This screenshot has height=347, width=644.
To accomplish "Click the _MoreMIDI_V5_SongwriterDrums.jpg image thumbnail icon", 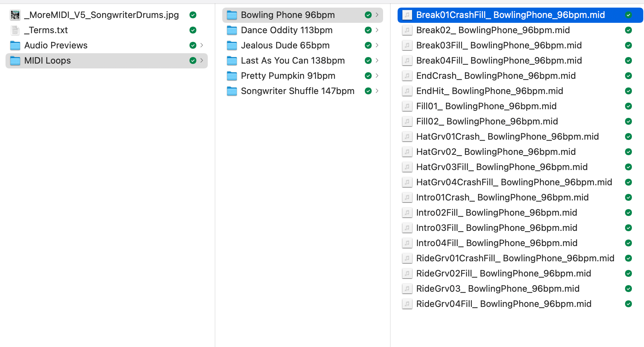I will 15,15.
